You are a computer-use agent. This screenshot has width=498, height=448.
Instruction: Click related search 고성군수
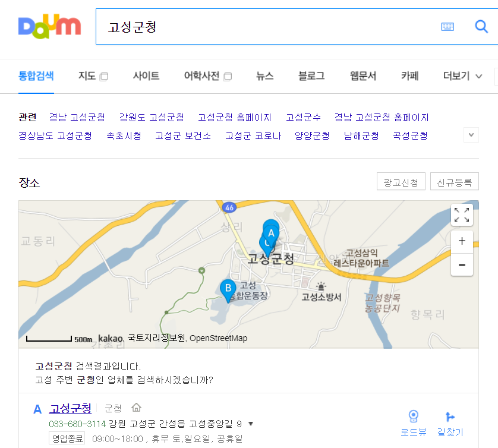pyautogui.click(x=303, y=118)
